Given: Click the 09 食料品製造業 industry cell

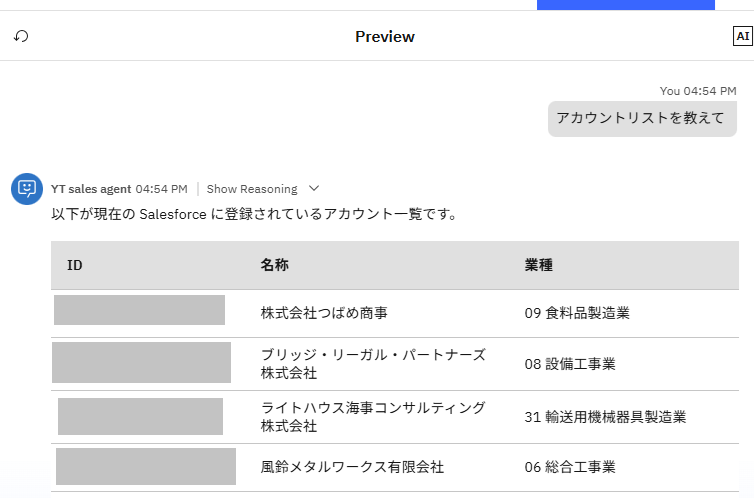Looking at the screenshot, I should pos(577,313).
